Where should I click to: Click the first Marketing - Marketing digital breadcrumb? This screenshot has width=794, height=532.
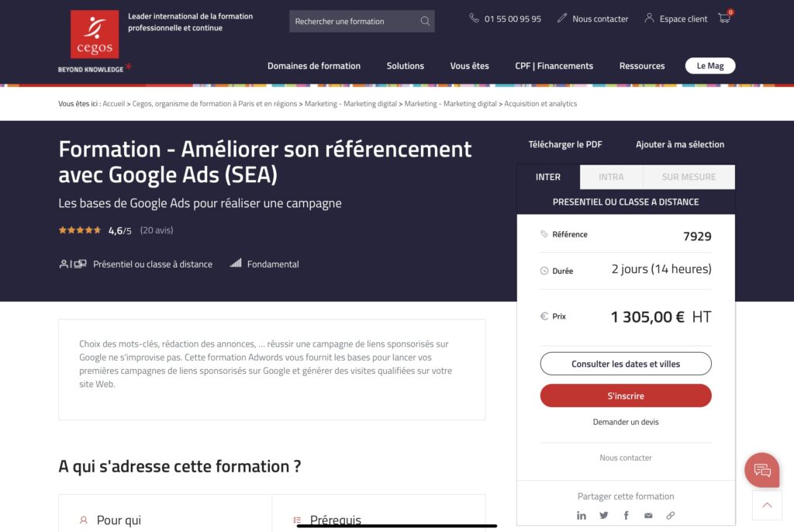tap(351, 103)
